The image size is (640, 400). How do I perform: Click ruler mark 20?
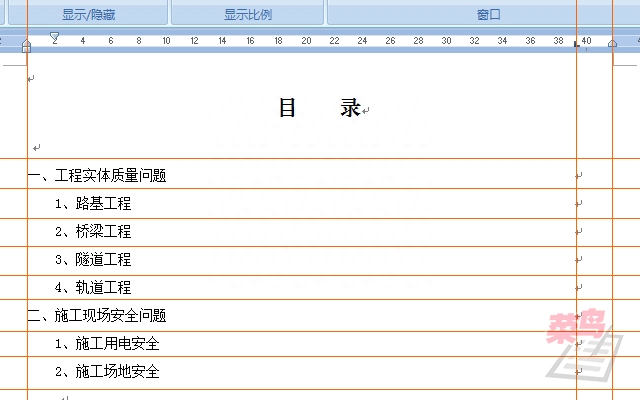tap(306, 41)
